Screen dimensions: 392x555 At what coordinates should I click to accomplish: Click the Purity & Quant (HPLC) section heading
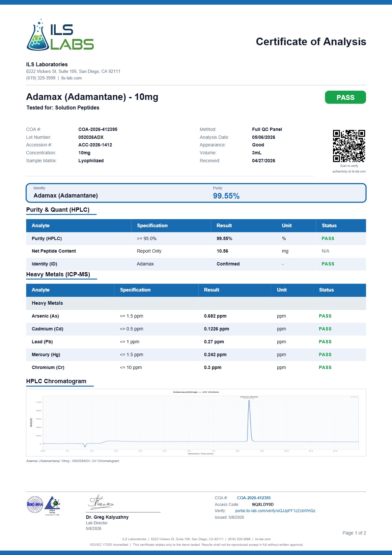(58, 210)
